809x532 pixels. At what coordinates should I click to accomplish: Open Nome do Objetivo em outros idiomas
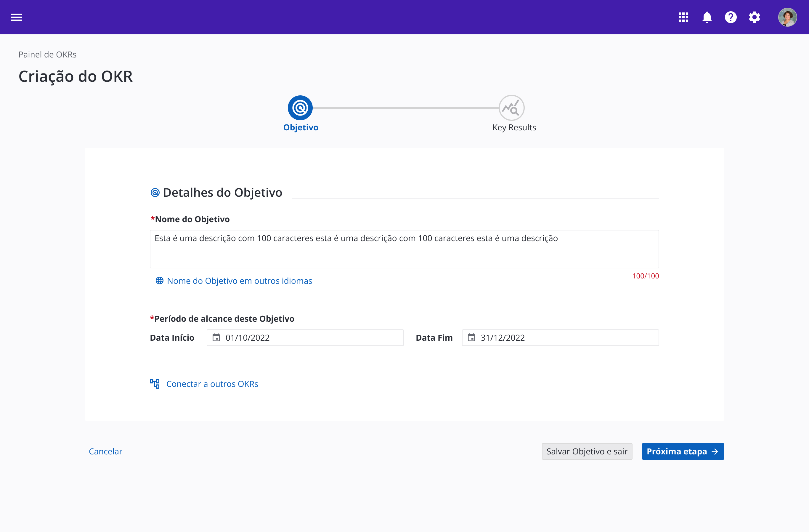coord(239,281)
